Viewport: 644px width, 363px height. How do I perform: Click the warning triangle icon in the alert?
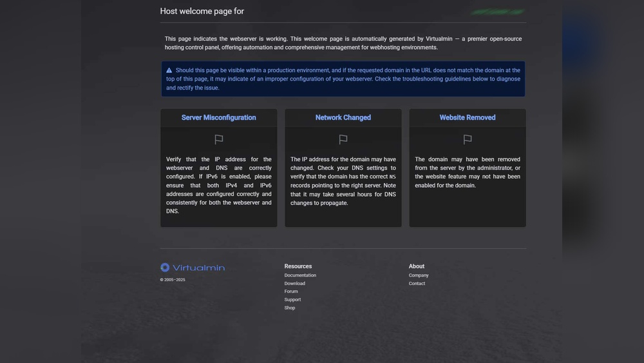169,70
